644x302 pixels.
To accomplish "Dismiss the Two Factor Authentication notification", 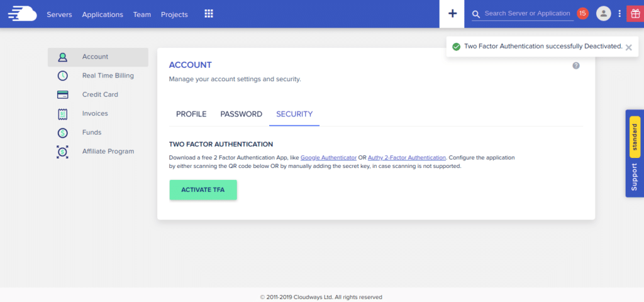I will point(628,47).
